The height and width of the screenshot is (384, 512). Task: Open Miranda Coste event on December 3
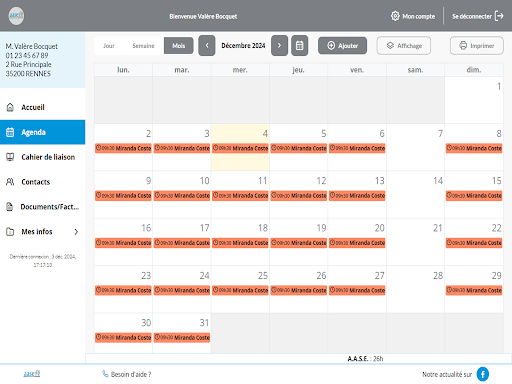[x=182, y=148]
